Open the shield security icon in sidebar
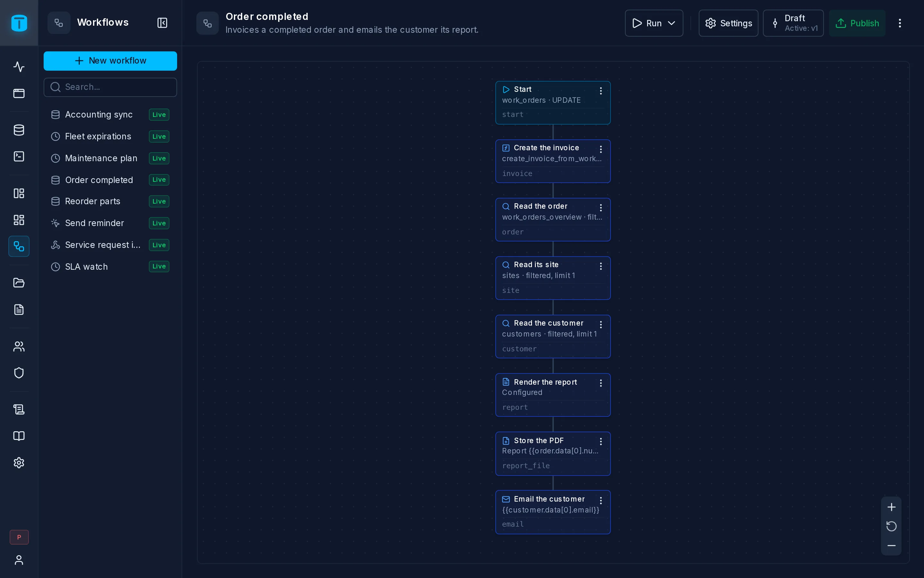 coord(19,373)
